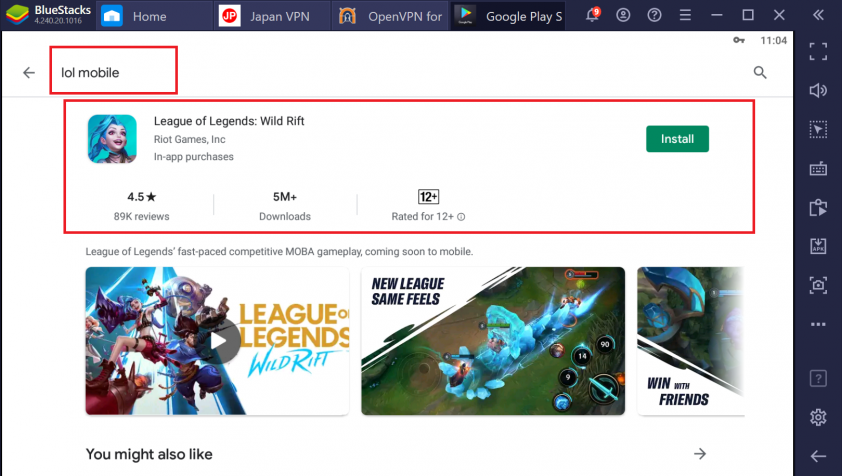Open BlueStacks settings gear
Image resolution: width=842 pixels, height=476 pixels.
(818, 417)
